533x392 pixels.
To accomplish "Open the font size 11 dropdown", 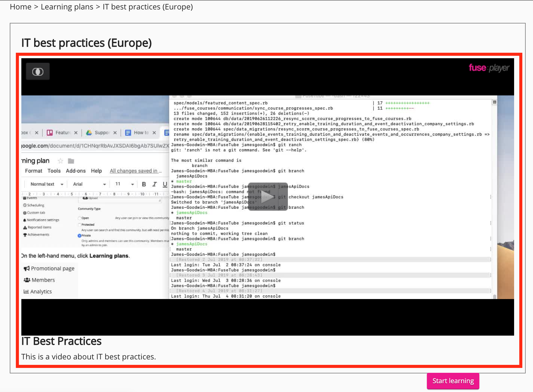I will tap(124, 184).
